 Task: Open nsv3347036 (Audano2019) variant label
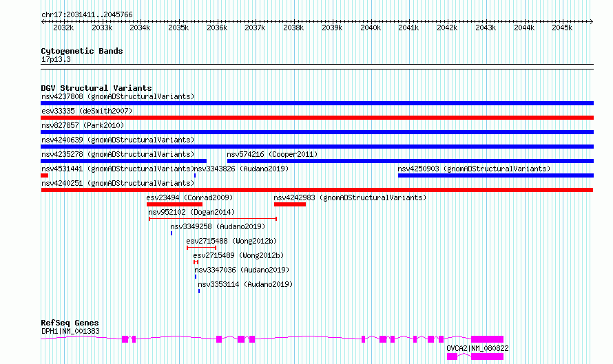click(242, 270)
